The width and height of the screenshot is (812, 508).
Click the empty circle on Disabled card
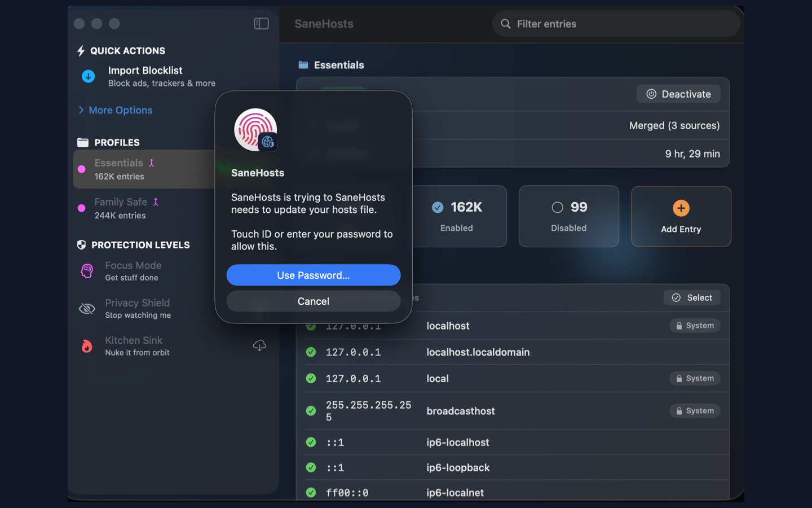pos(557,208)
